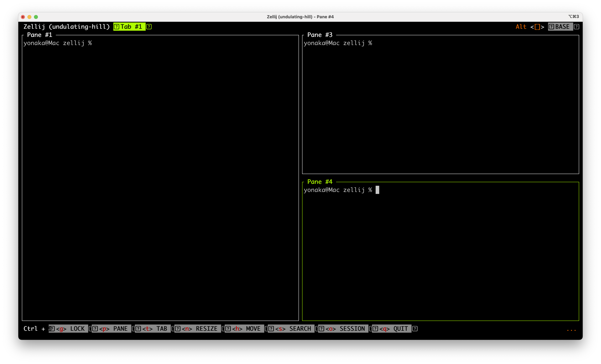The height and width of the screenshot is (364, 601).
Task: Click the orange swap-layout brackets indicator
Action: pos(538,27)
